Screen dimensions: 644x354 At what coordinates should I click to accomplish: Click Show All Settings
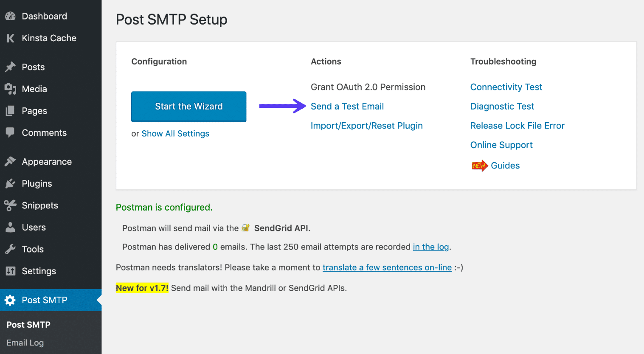point(175,133)
